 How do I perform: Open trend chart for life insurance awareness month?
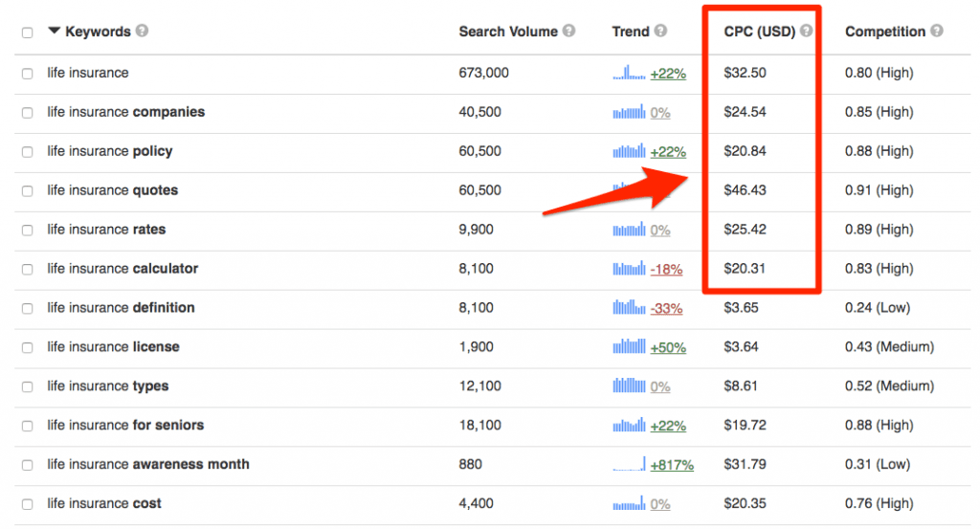pos(630,464)
